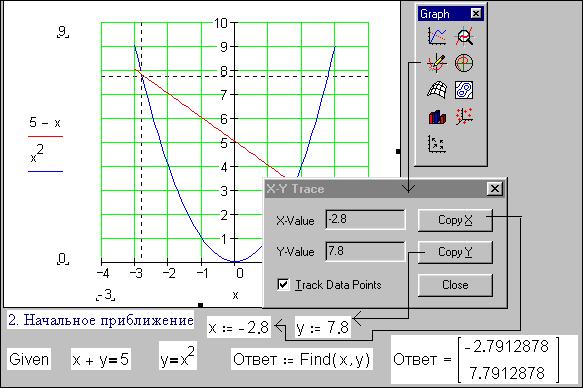Select the X-Y Plot graph icon
Screen dimensions: 583x388
coord(437,37)
